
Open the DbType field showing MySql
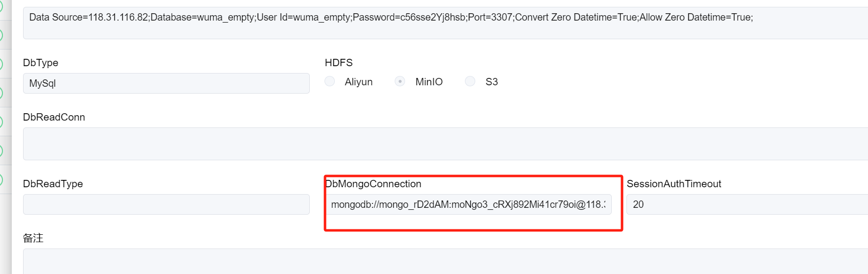(x=166, y=83)
